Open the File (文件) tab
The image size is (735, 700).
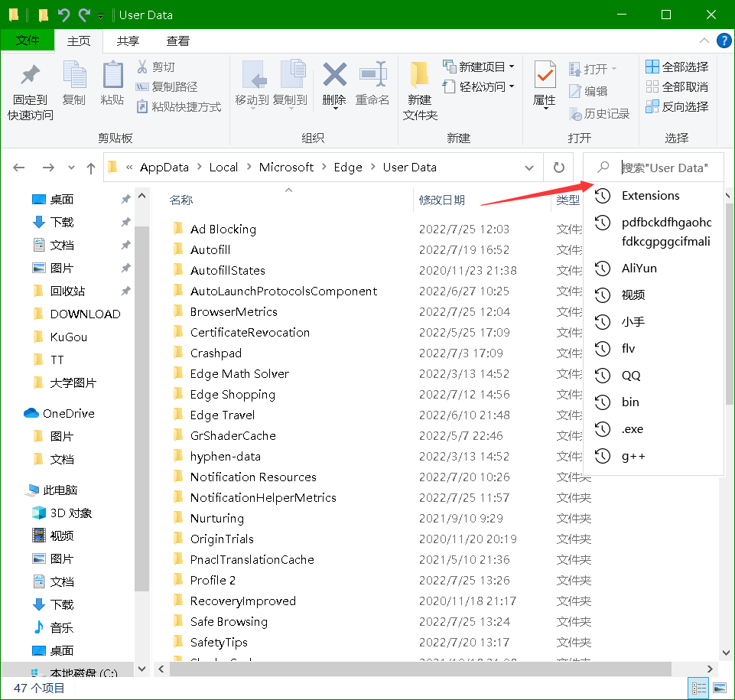click(x=28, y=41)
